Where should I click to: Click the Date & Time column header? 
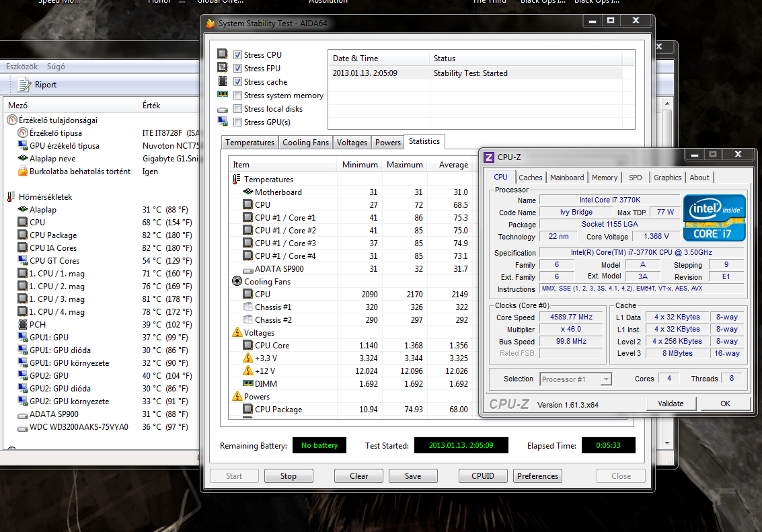(x=379, y=59)
